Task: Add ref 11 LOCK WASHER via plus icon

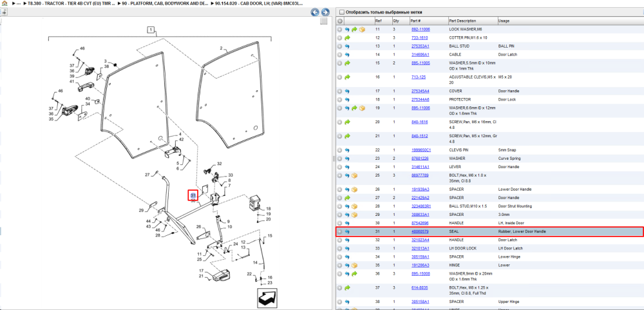Action: 339,30
